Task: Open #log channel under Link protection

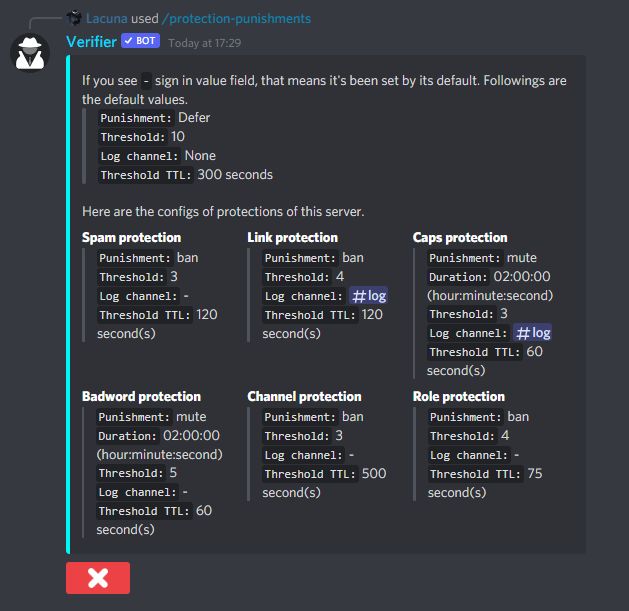Action: coord(369,296)
